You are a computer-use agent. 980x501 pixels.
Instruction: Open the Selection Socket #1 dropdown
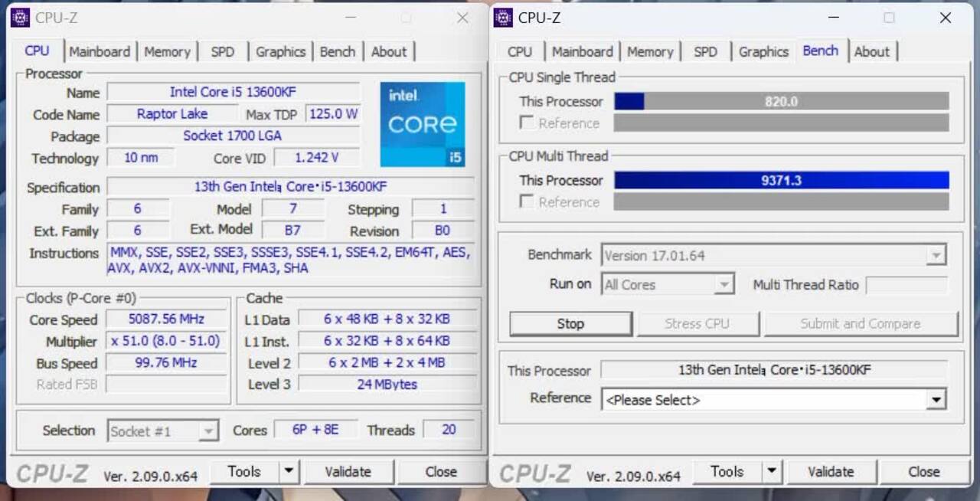point(208,431)
